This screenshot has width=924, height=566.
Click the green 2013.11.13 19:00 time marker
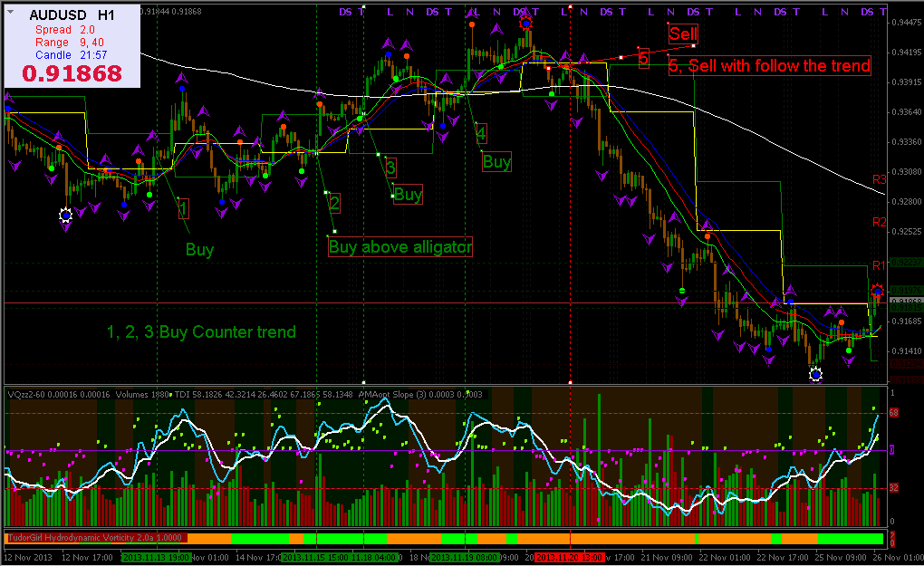click(x=156, y=557)
